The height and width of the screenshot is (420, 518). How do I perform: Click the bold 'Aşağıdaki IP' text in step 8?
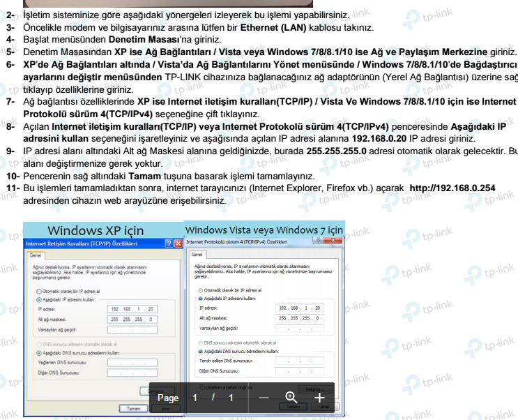[x=478, y=127]
